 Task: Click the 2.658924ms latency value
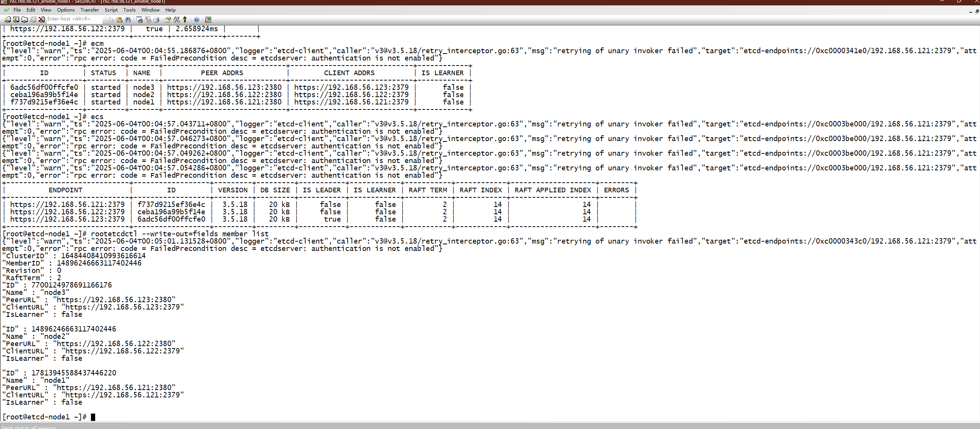pos(197,29)
